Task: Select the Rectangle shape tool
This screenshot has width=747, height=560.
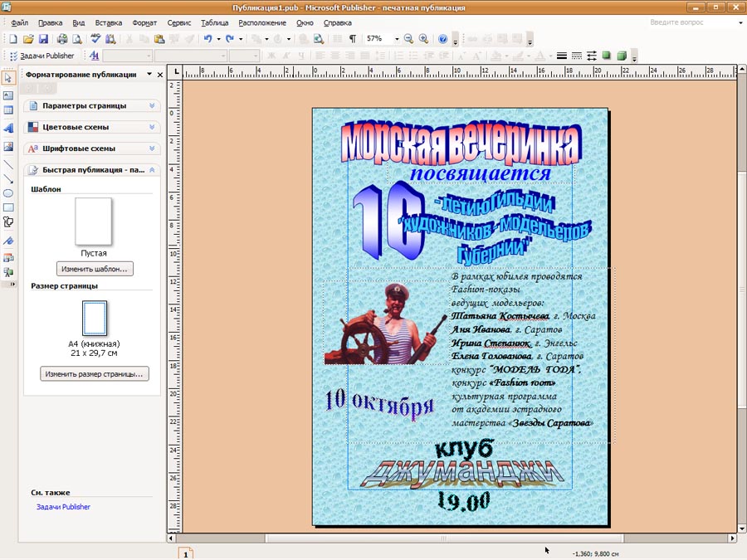Action: click(x=8, y=207)
